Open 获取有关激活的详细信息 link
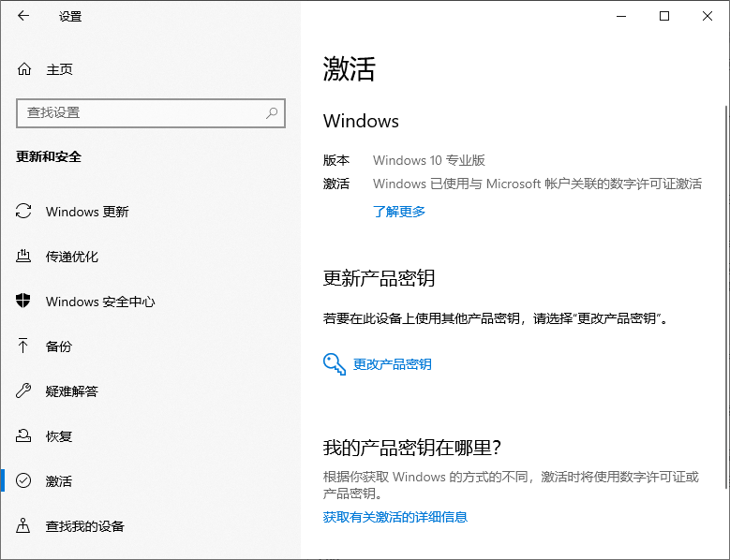 [395, 517]
